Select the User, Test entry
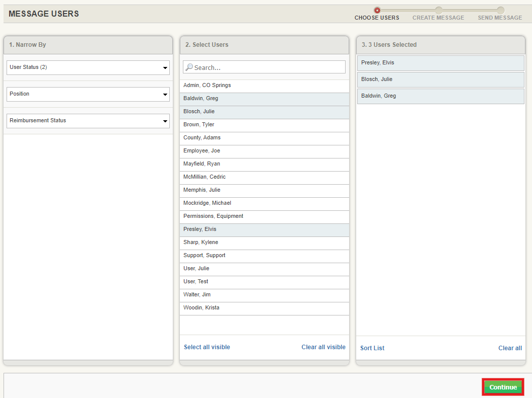The width and height of the screenshot is (532, 398). (x=264, y=282)
